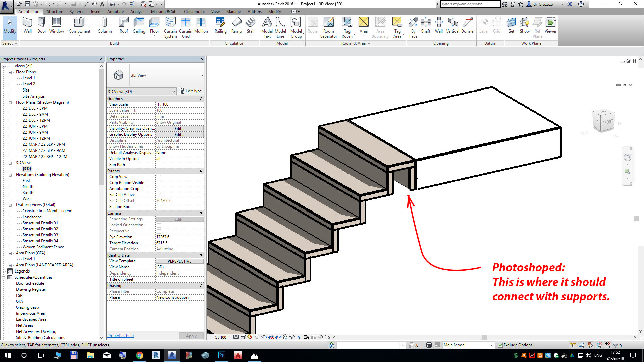The height and width of the screenshot is (362, 644).
Task: Click the Apply button in Properties
Action: (191, 336)
